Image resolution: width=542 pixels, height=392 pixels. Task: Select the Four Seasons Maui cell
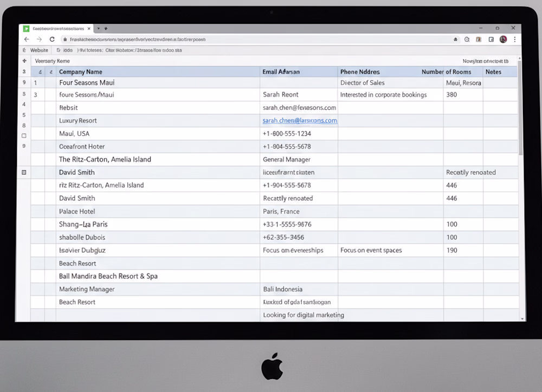point(158,82)
